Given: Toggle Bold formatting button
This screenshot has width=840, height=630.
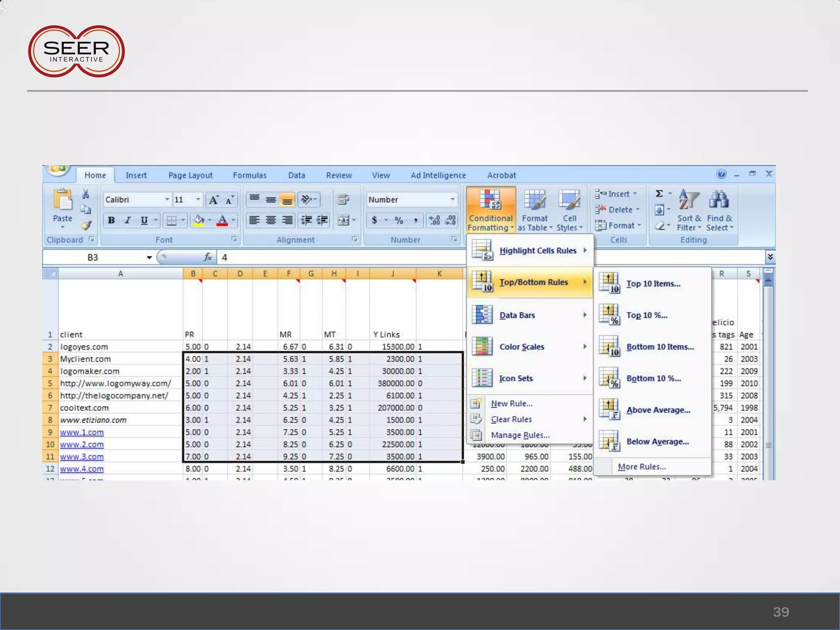Looking at the screenshot, I should 111,220.
